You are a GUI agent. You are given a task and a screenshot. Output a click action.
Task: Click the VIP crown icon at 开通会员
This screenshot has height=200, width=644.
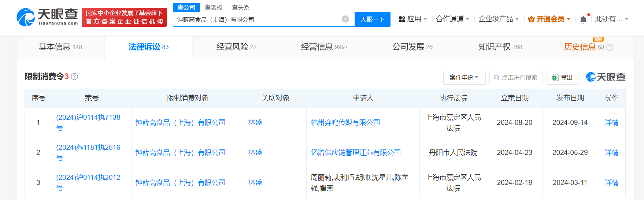[531, 19]
